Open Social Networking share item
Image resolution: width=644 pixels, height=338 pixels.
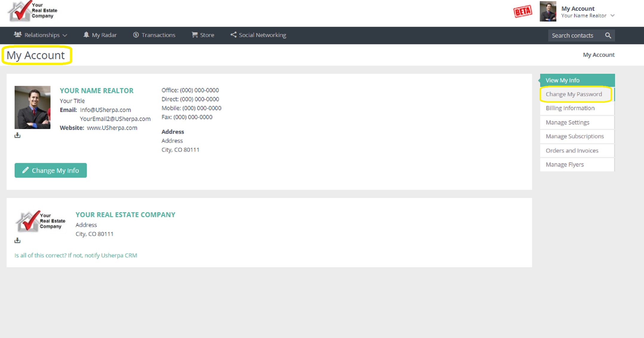(258, 35)
